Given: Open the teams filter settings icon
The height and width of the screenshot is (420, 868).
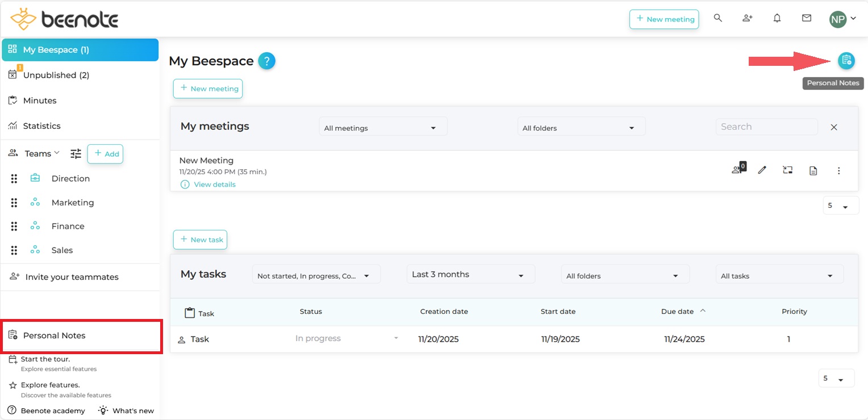Looking at the screenshot, I should (76, 153).
